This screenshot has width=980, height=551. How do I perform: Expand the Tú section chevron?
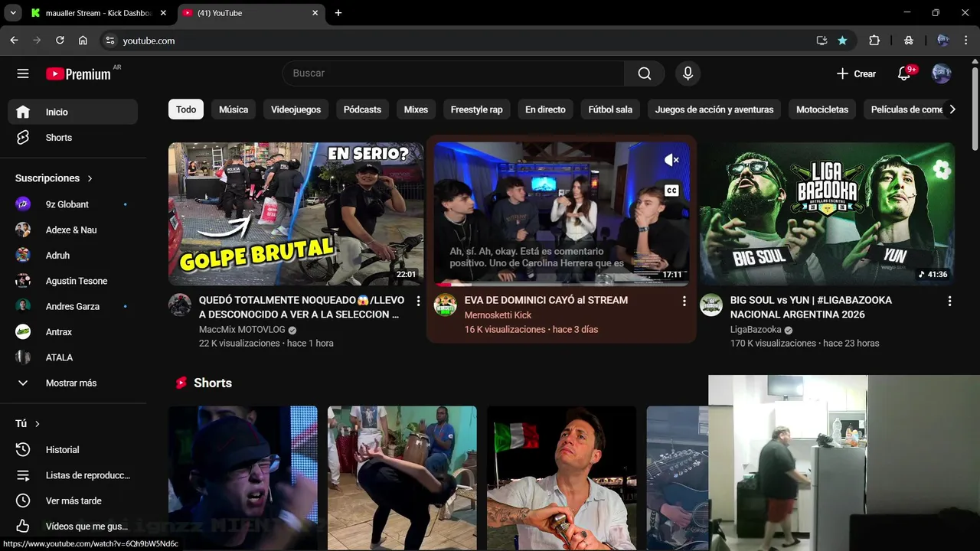37,424
